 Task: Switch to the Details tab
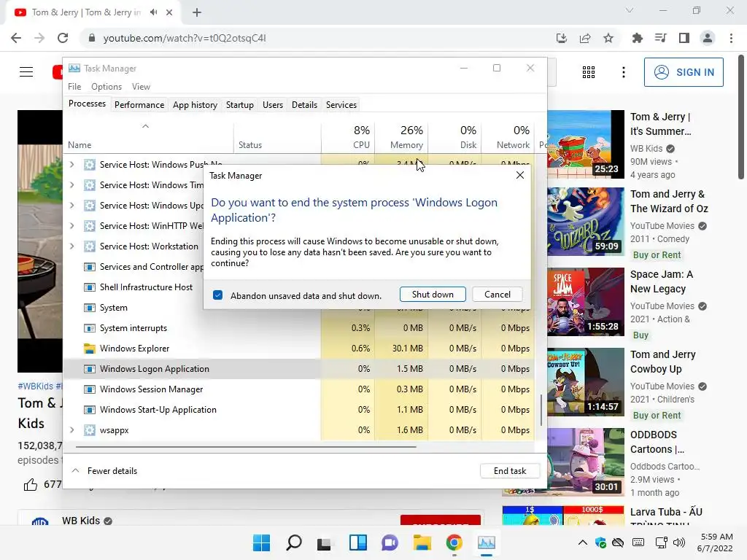coord(304,105)
